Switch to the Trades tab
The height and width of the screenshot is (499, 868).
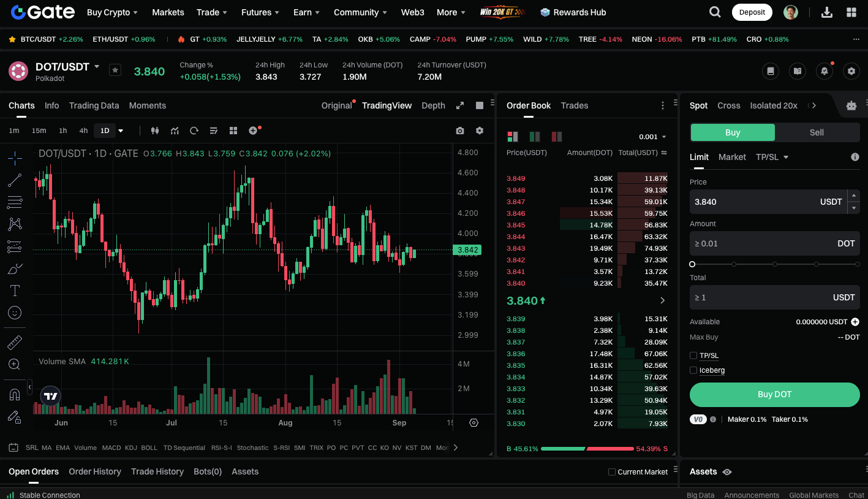click(575, 105)
